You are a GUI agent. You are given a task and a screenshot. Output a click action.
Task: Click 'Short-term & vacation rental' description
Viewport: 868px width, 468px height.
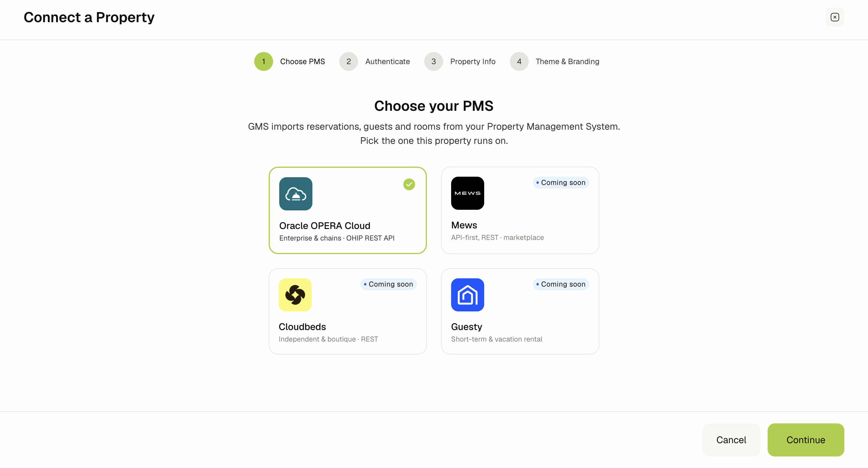[x=496, y=339]
